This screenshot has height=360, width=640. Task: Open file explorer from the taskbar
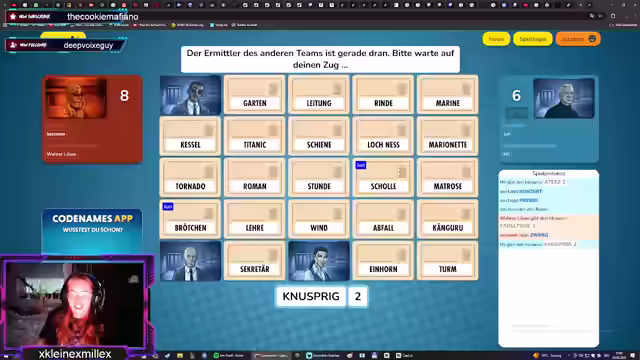[180, 356]
